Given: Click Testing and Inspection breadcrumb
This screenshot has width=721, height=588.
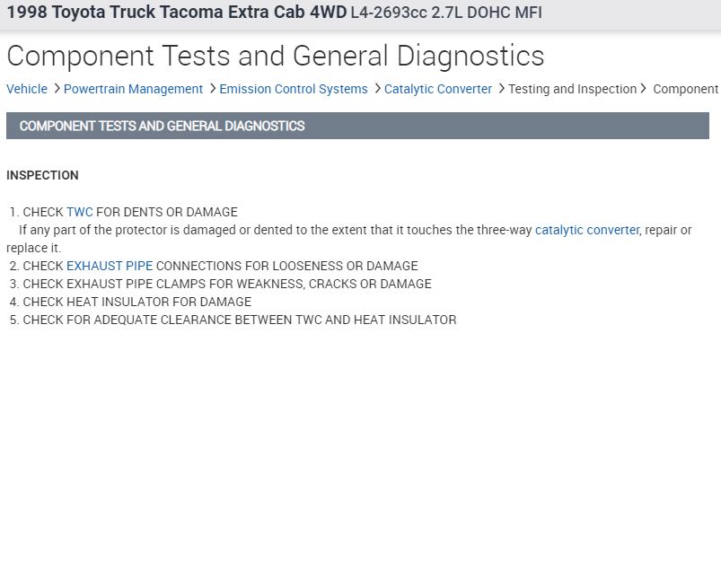Looking at the screenshot, I should [x=572, y=89].
